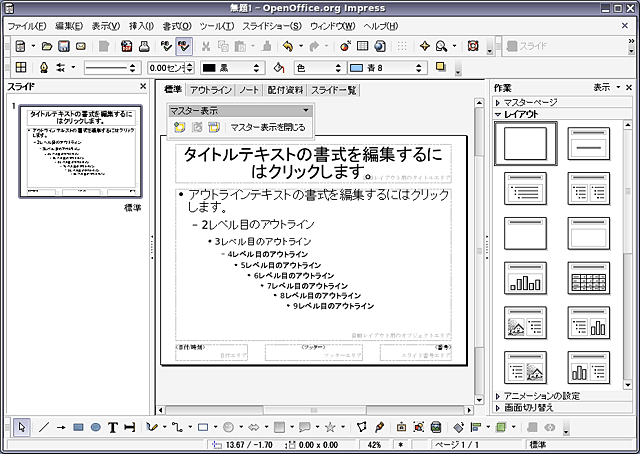Click the Print icon in the toolbar

[x=145, y=46]
